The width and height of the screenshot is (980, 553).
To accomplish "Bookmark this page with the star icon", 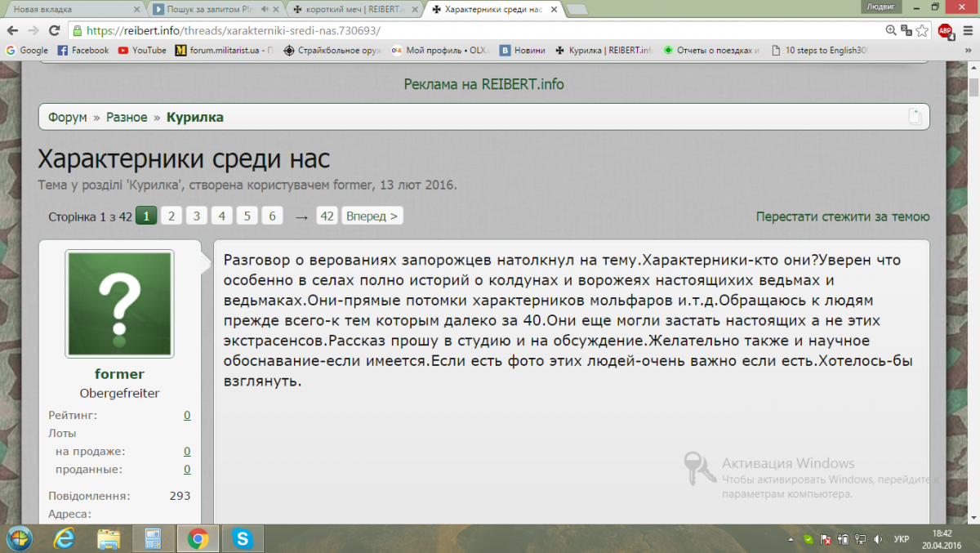I will point(922,31).
